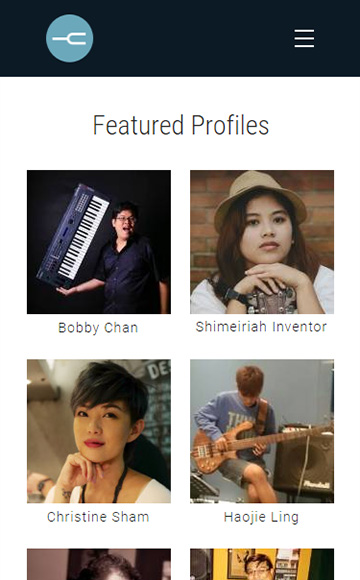Open the hamburger navigation menu
Screen dimensions: 360x580
pyautogui.click(x=304, y=38)
